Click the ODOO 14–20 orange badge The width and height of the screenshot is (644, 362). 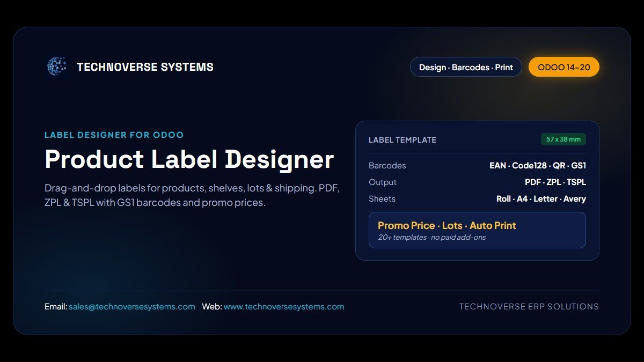pyautogui.click(x=564, y=67)
